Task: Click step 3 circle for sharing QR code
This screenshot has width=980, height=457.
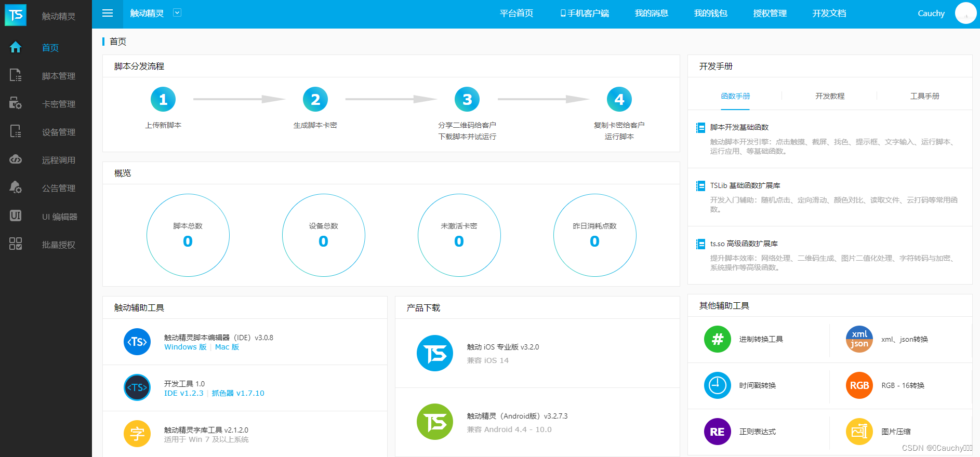Action: (x=467, y=99)
